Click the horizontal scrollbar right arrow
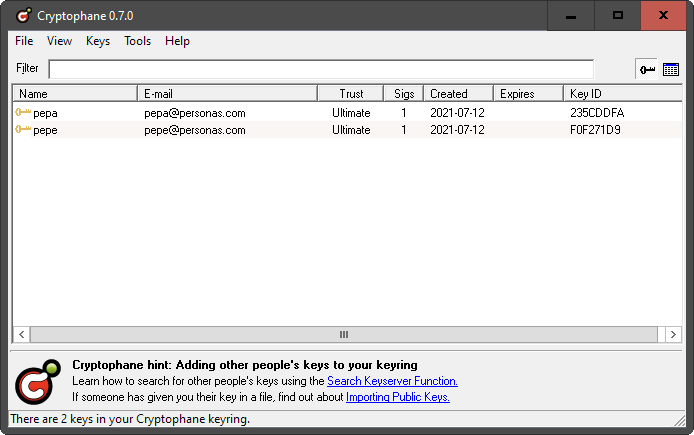694x435 pixels. (x=673, y=335)
